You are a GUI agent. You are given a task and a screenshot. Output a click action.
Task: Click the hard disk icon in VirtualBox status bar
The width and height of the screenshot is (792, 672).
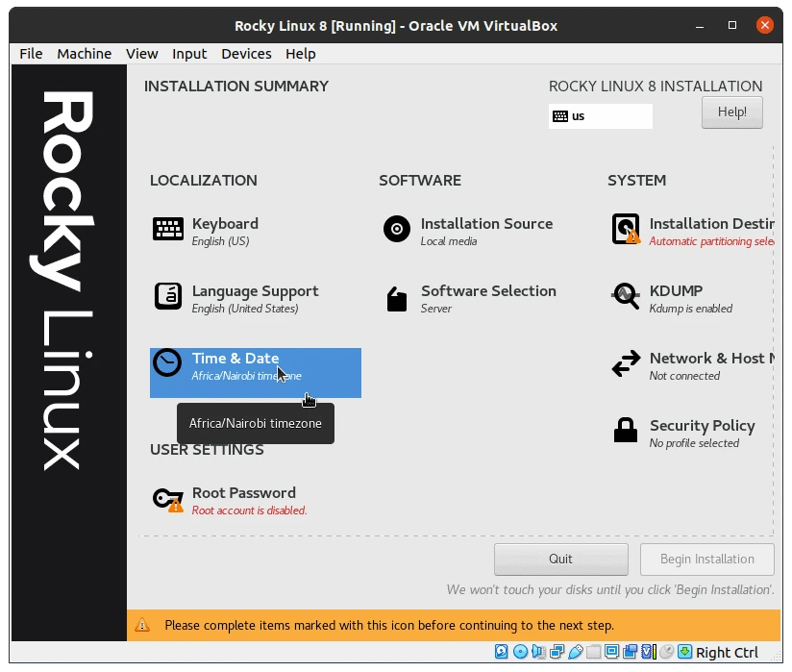[501, 652]
